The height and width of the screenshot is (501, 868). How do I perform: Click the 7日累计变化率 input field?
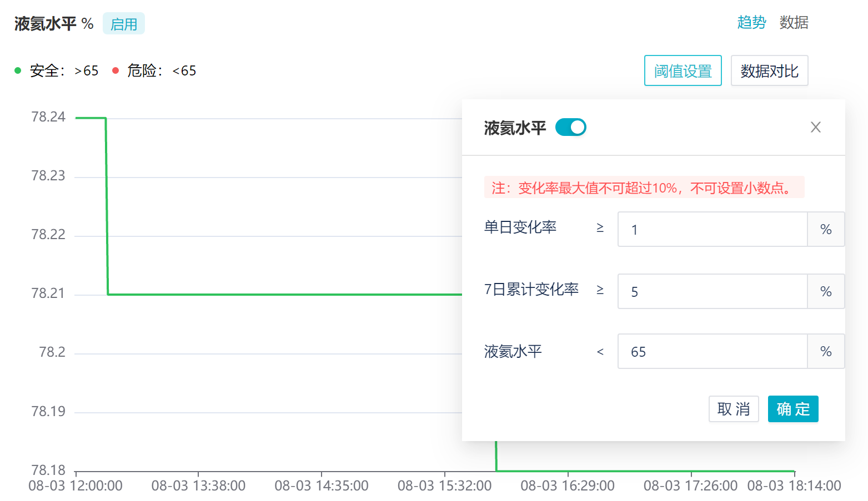(712, 292)
